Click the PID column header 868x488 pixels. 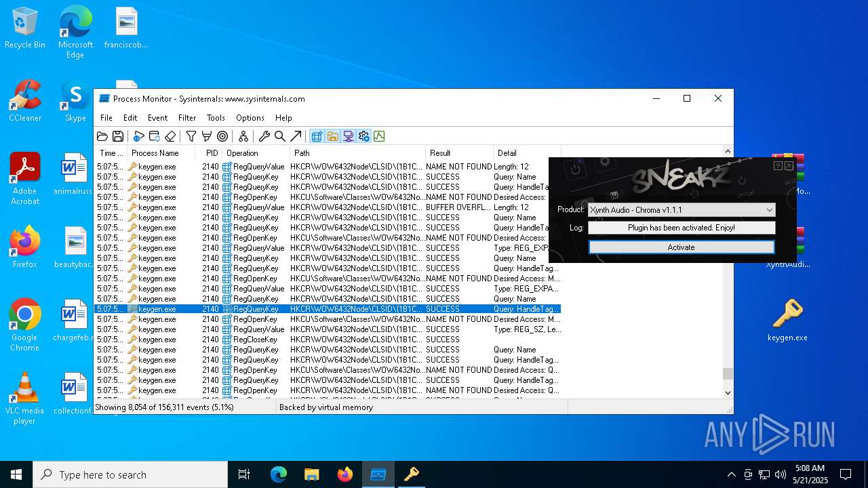(x=209, y=153)
